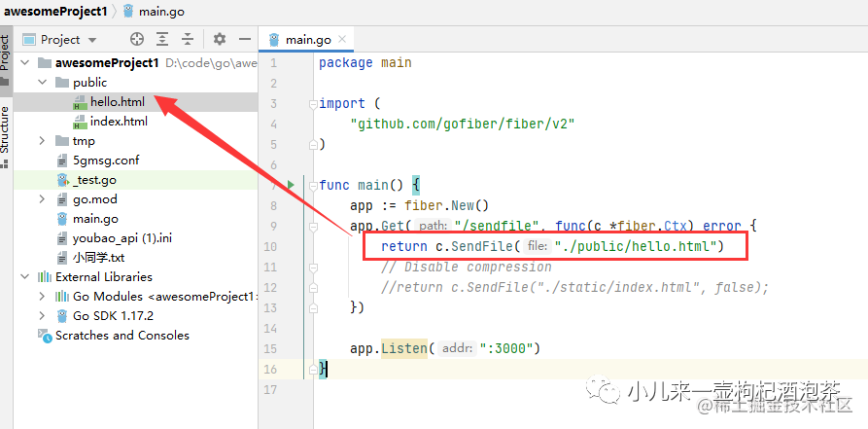Click the Expand All icon in Project toolbar
This screenshot has width=868, height=429.
coord(161,39)
